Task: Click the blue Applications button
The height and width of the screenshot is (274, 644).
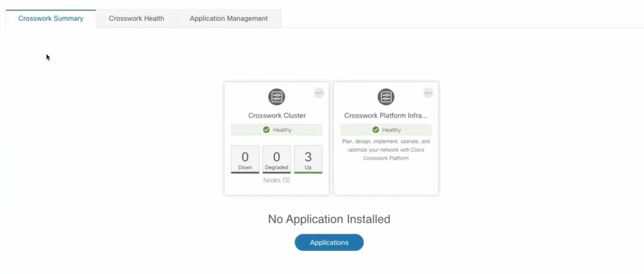Action: click(x=329, y=242)
